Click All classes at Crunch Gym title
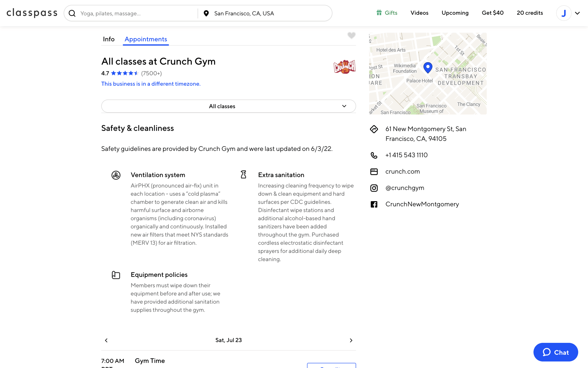 tap(158, 61)
